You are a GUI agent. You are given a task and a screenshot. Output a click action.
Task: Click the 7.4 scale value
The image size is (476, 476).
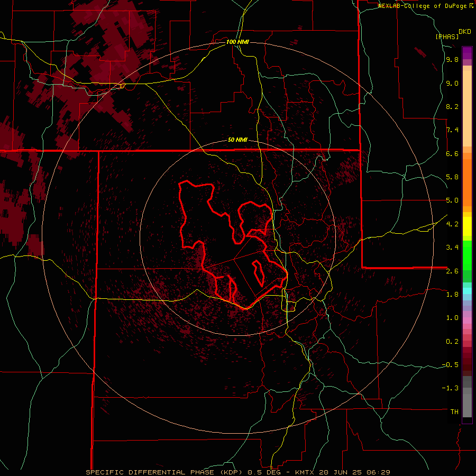(x=452, y=130)
